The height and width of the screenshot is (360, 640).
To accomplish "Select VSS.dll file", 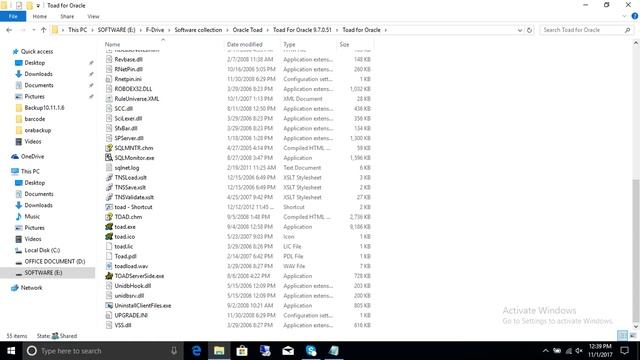I will click(x=123, y=325).
